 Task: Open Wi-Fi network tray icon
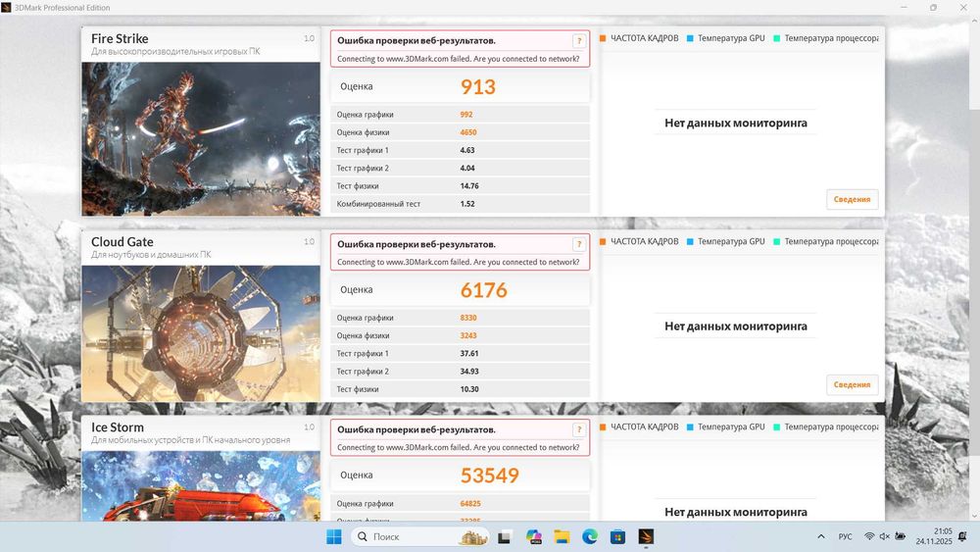coord(869,536)
